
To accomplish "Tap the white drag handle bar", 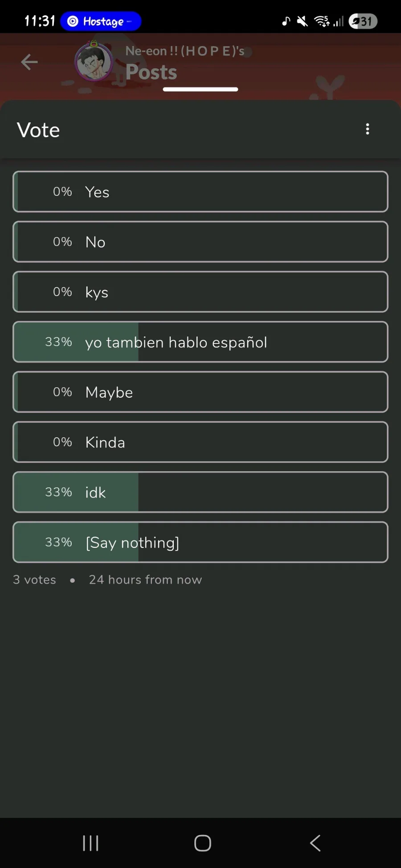I will click(x=200, y=90).
